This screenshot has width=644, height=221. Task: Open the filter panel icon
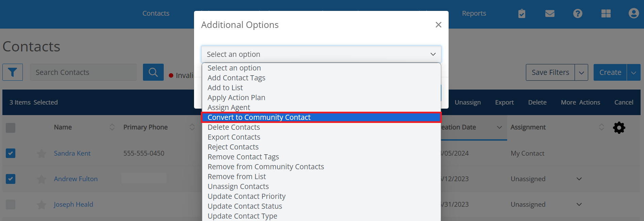(13, 72)
